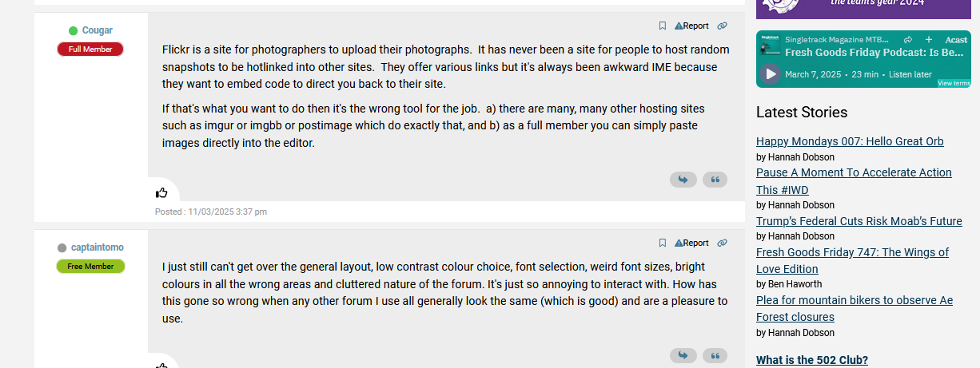This screenshot has width=980, height=368.
Task: Reply to captaintomo's post with arrow icon
Action: point(683,355)
